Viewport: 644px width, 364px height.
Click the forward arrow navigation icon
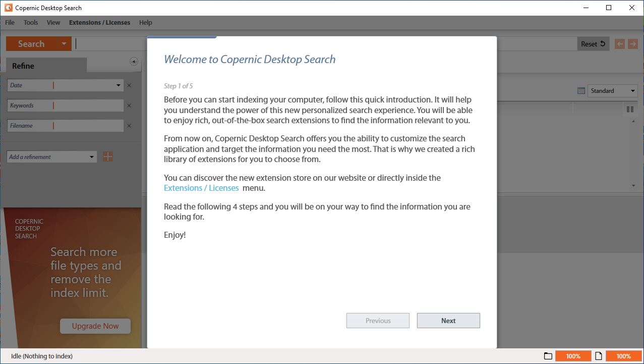tap(633, 44)
